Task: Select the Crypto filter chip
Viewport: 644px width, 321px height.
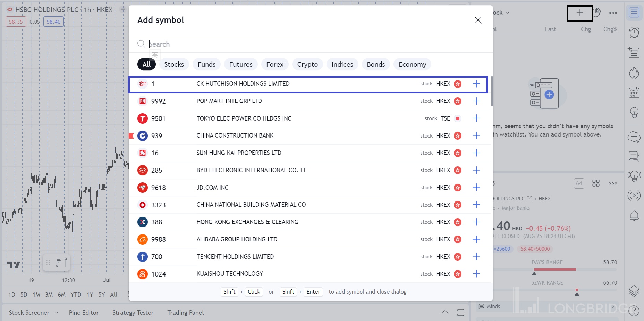Action: (307, 64)
